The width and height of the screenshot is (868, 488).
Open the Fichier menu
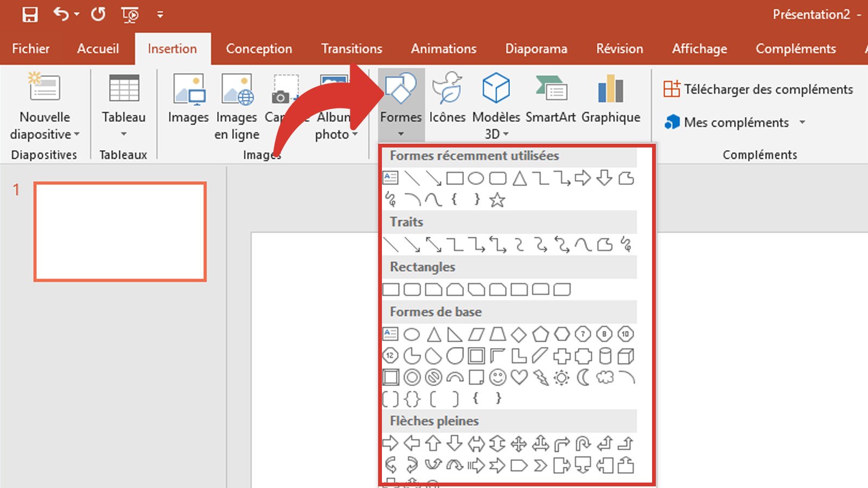(30, 48)
